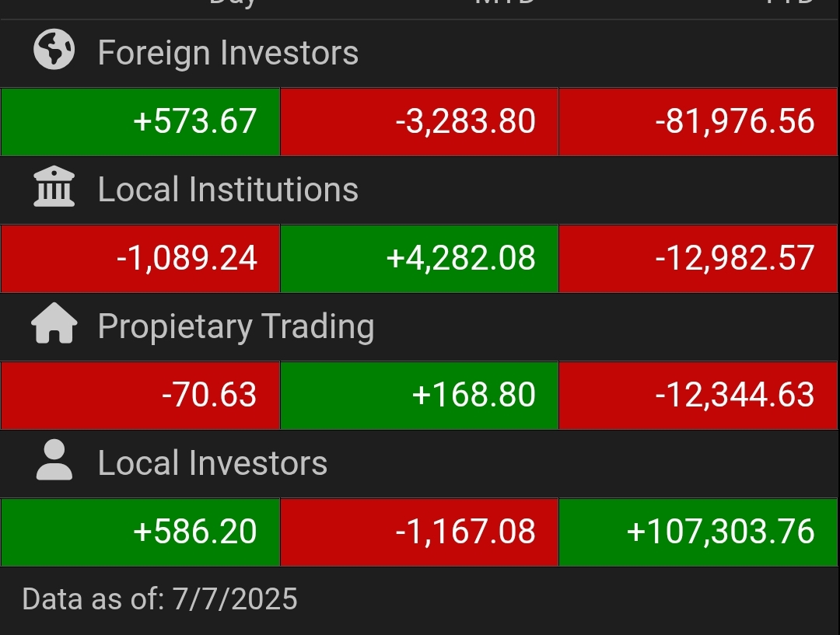Click the -12,344.63 cell
This screenshot has height=635, width=840.
tap(698, 396)
